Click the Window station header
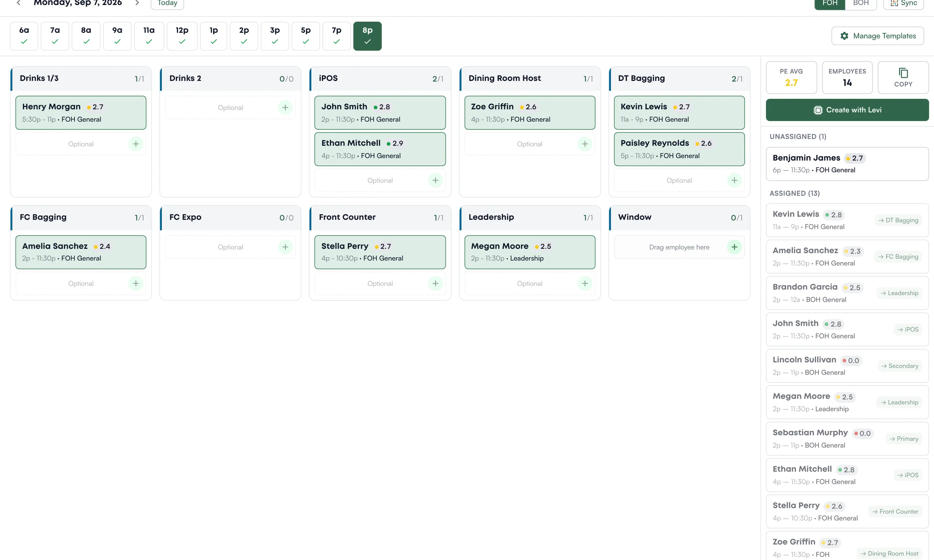 [679, 217]
